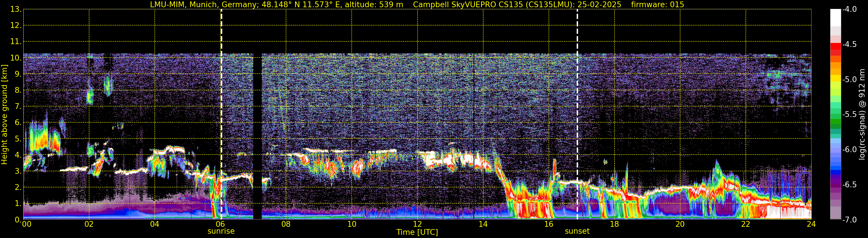Click the 'LMU-MIM, Munich, Germany' station title text
Screen dimensions: 868x238
[x=204, y=5]
